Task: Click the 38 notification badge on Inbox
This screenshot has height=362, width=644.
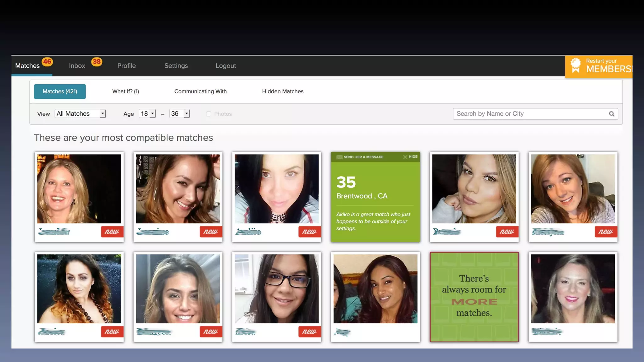Action: coord(97,62)
